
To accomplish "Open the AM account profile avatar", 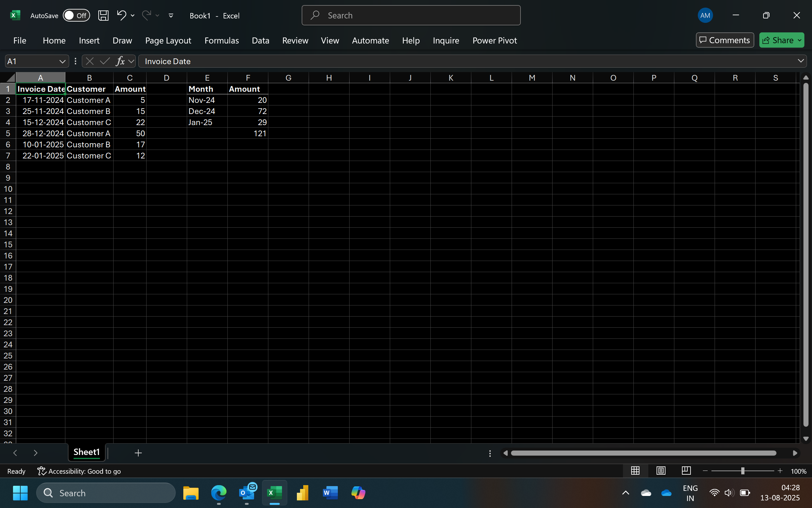I will [705, 16].
